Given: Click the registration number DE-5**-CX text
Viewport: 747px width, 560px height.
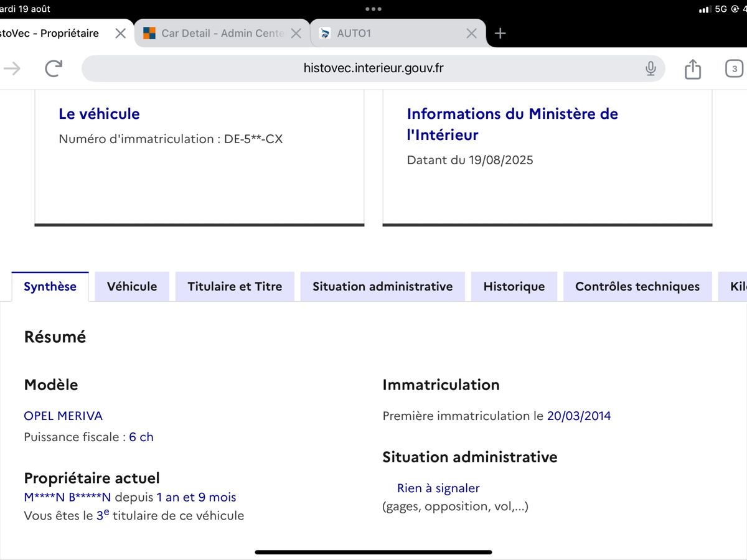Looking at the screenshot, I should [253, 139].
